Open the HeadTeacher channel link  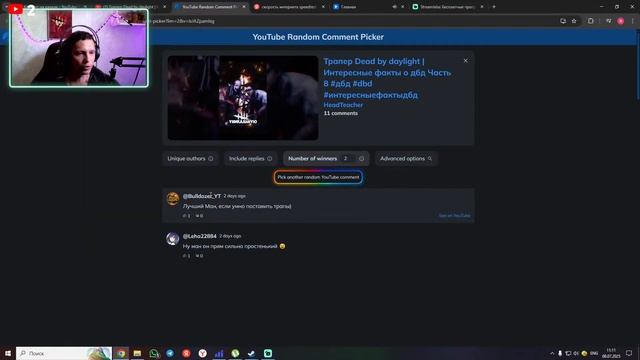coord(343,105)
